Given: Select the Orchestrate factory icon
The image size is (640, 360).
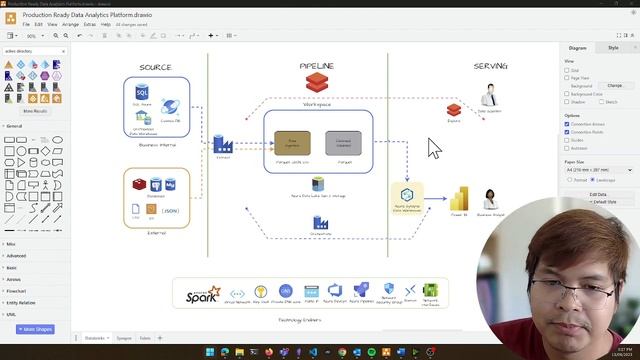Looking at the screenshot, I should coord(320,223).
